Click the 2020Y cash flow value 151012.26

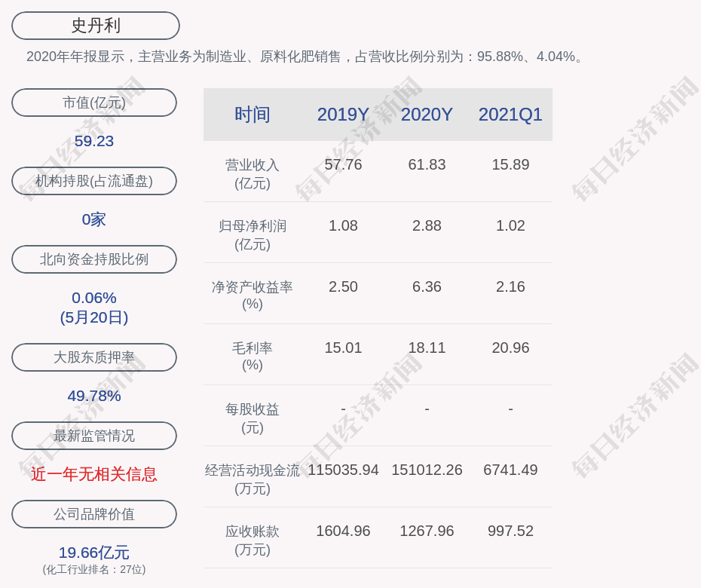pos(427,470)
